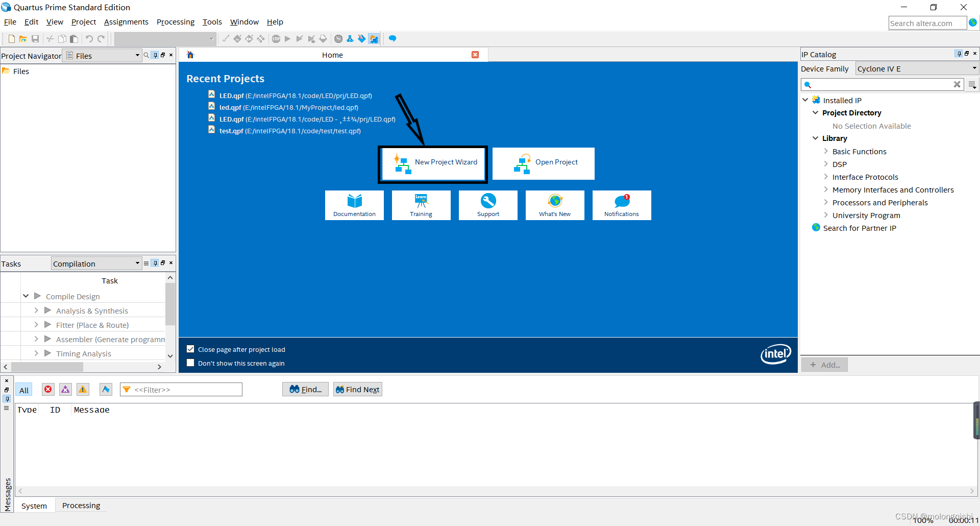Image resolution: width=980 pixels, height=526 pixels.
Task: Redo the action from the toolbar
Action: pos(101,39)
